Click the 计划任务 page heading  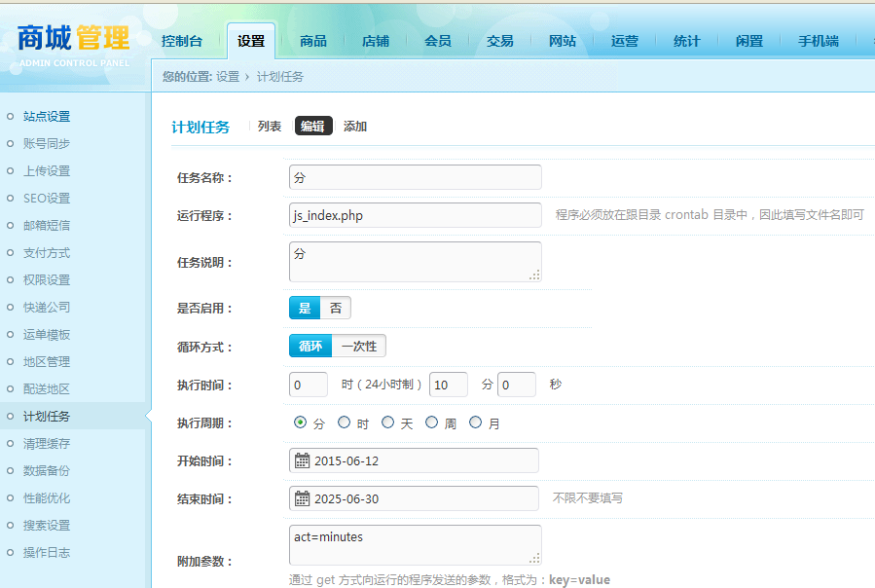[201, 128]
